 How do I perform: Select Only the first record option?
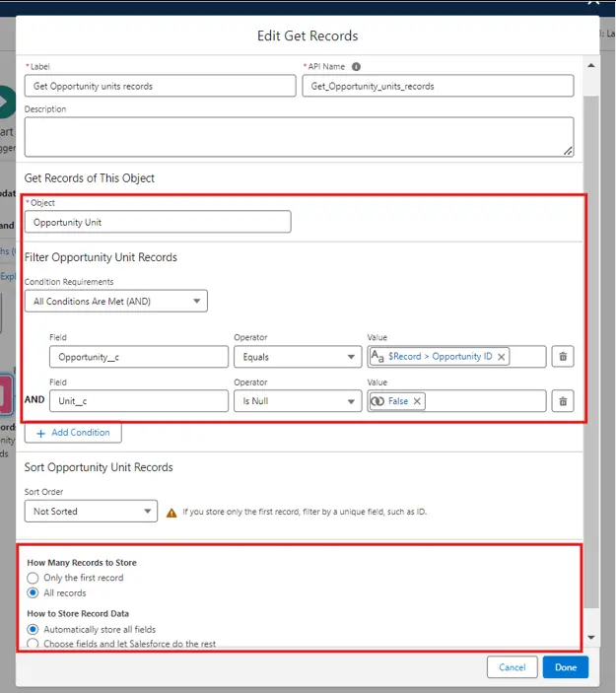34,578
